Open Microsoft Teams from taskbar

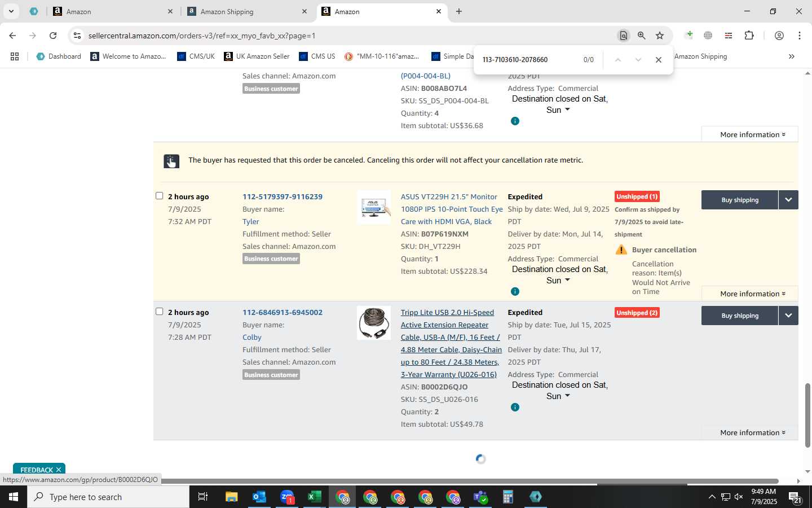coord(480,497)
